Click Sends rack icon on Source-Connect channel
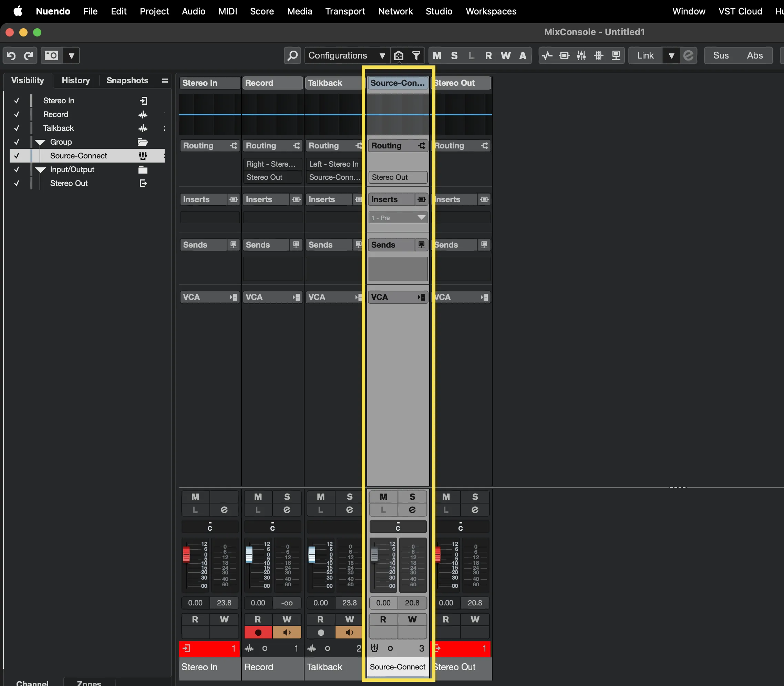The image size is (784, 686). pos(421,245)
